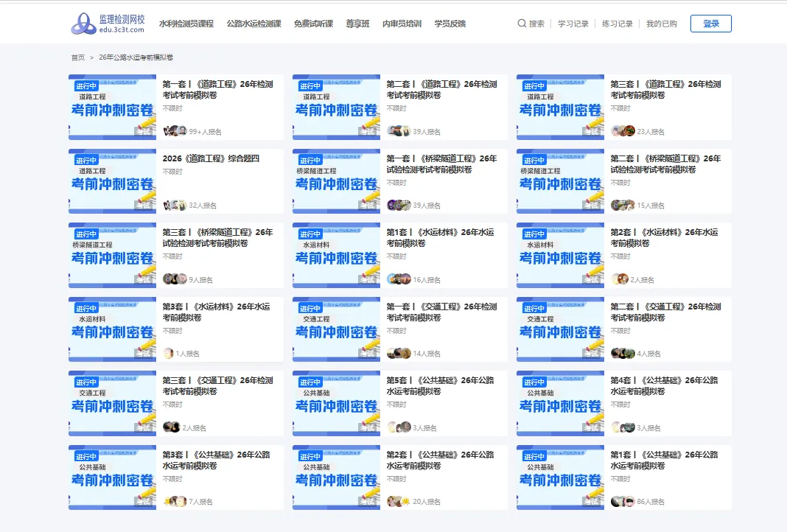787x532 pixels.
Task: Open title 第三套《桥梁隧道工程》26年试验检测考试考前模拟卷
Action: [218, 238]
